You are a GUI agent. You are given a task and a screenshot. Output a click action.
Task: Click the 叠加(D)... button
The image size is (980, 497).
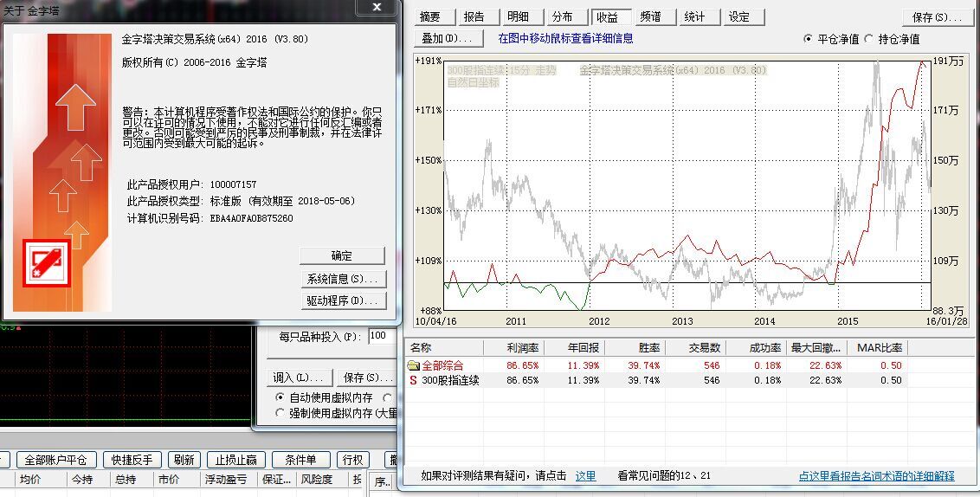(448, 38)
